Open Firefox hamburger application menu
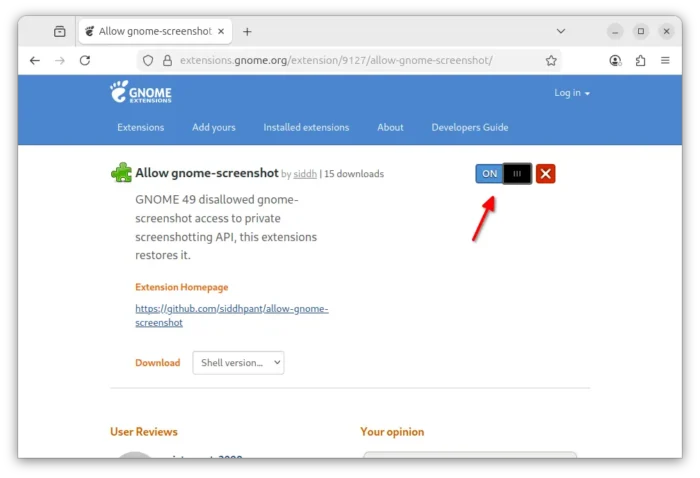The width and height of the screenshot is (700, 478). [x=665, y=61]
